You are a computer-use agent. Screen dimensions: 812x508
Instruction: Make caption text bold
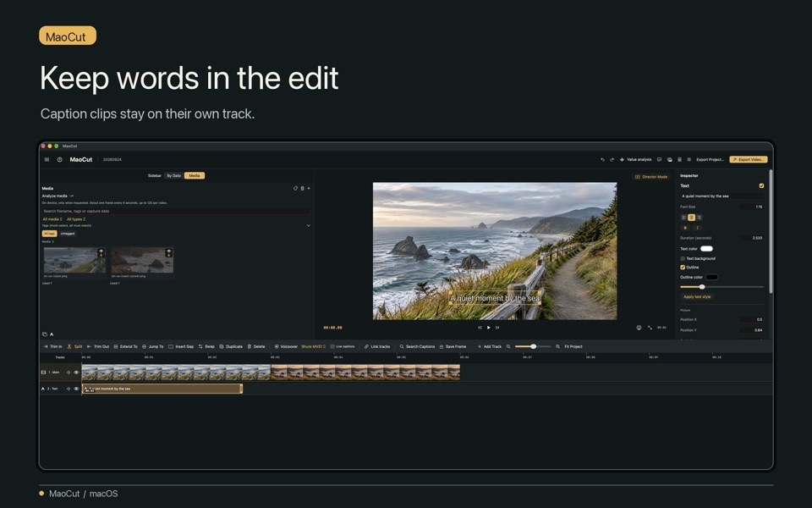click(685, 228)
